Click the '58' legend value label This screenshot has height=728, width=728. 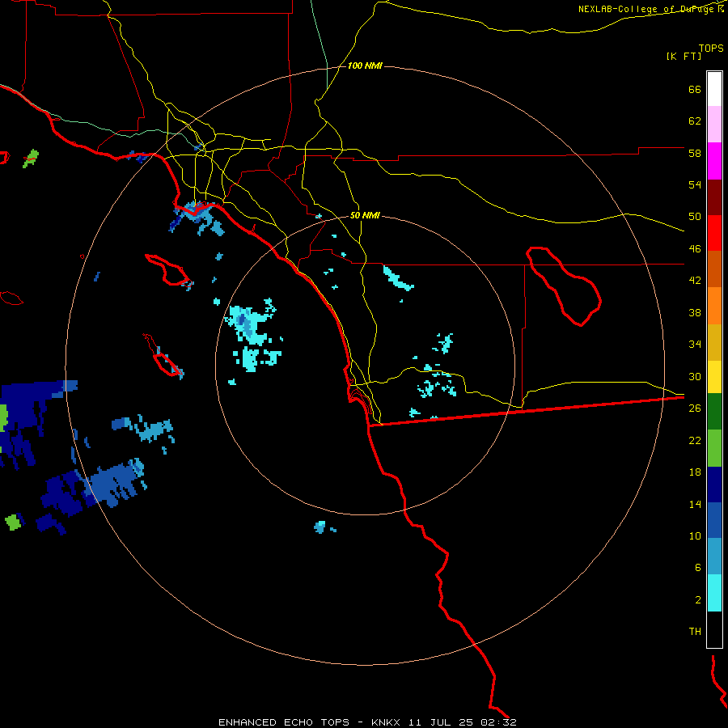(x=695, y=153)
